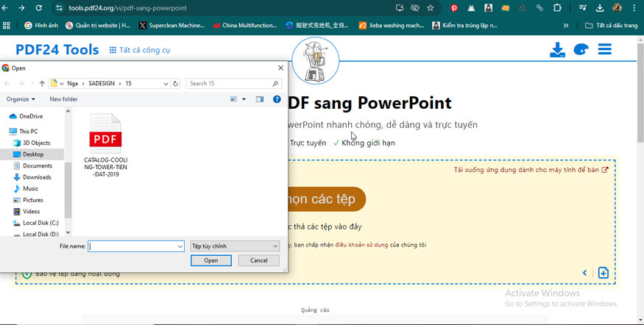
Task: Click the PDF24 mascot logo circle
Action: [x=316, y=61]
